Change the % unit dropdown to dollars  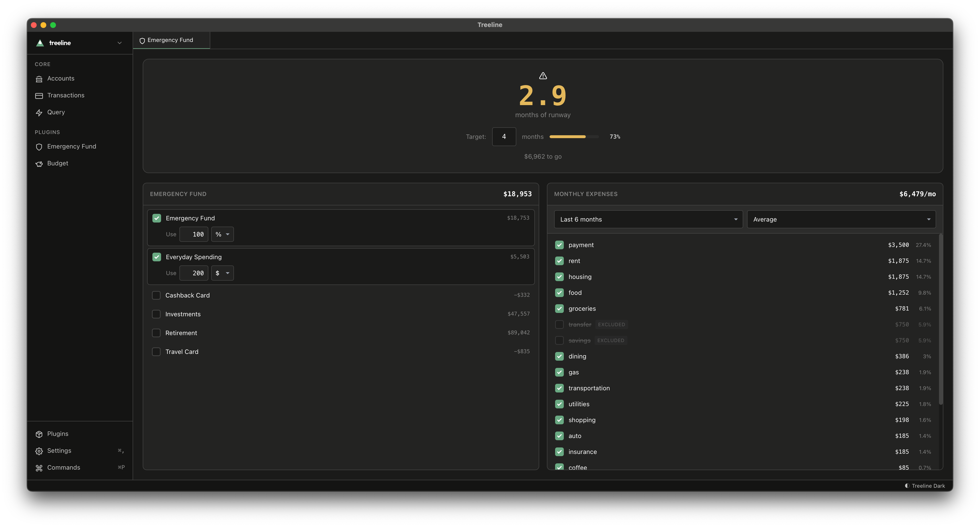click(222, 234)
